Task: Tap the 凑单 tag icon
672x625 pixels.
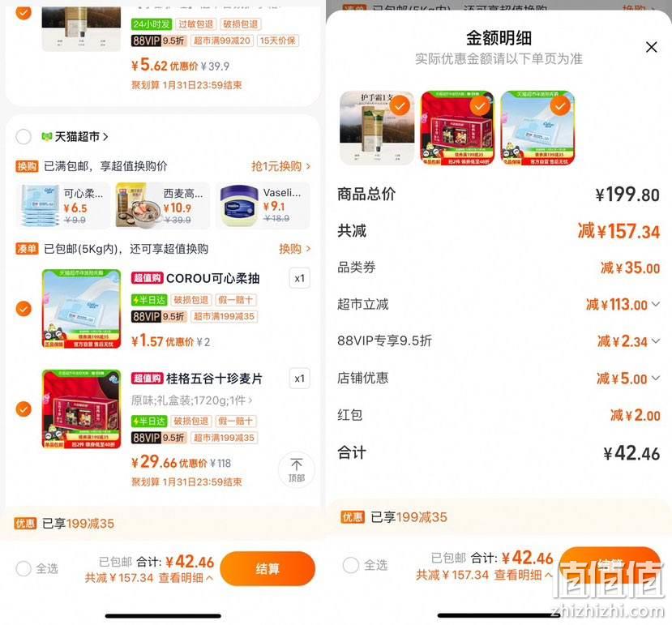Action: [x=27, y=249]
